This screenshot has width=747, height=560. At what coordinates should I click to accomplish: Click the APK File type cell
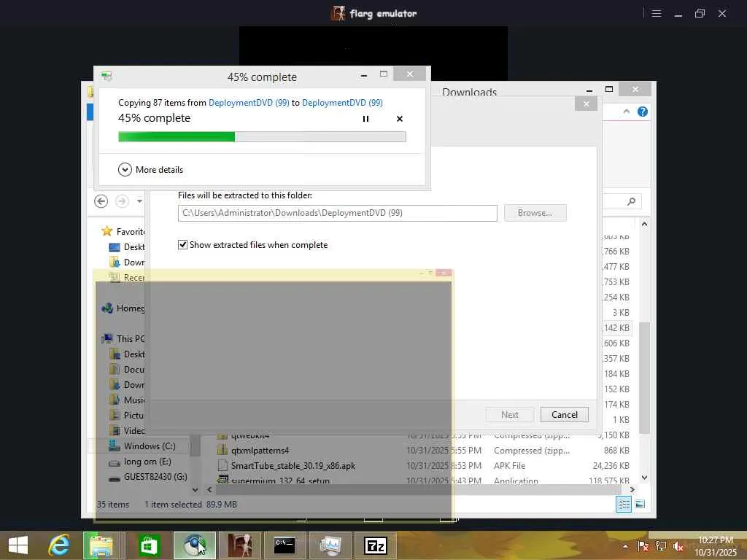(509, 466)
